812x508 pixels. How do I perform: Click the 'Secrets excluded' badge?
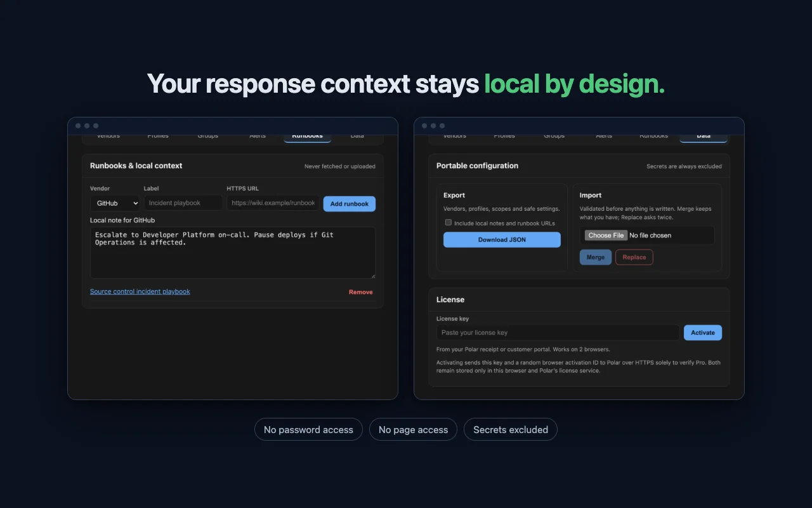pyautogui.click(x=511, y=430)
